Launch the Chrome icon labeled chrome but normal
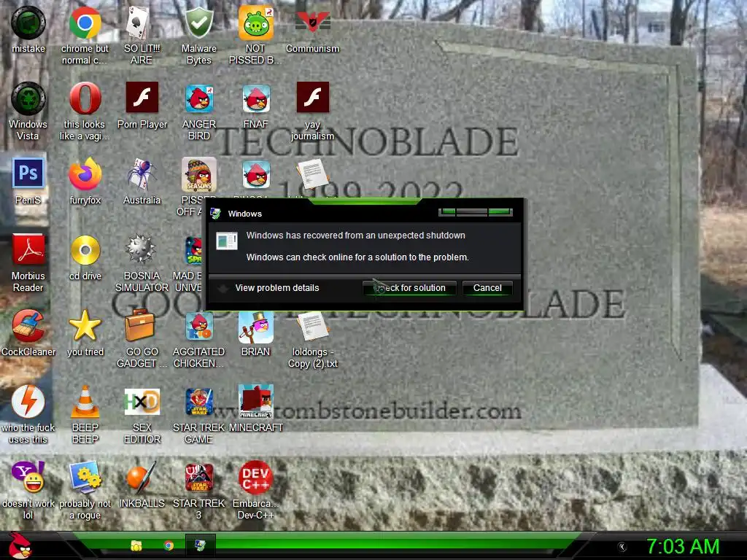This screenshot has width=747, height=560. pyautogui.click(x=85, y=23)
